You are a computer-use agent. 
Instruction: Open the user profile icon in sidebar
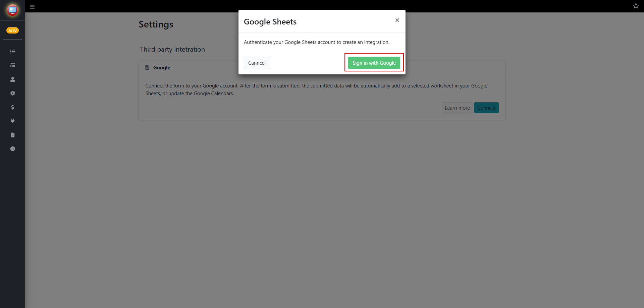click(13, 79)
